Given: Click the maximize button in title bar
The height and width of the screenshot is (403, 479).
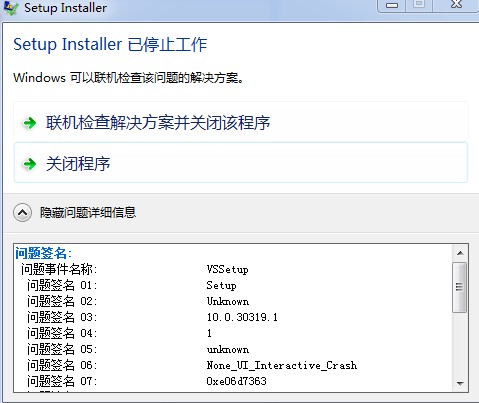Looking at the screenshot, I should [419, 5].
